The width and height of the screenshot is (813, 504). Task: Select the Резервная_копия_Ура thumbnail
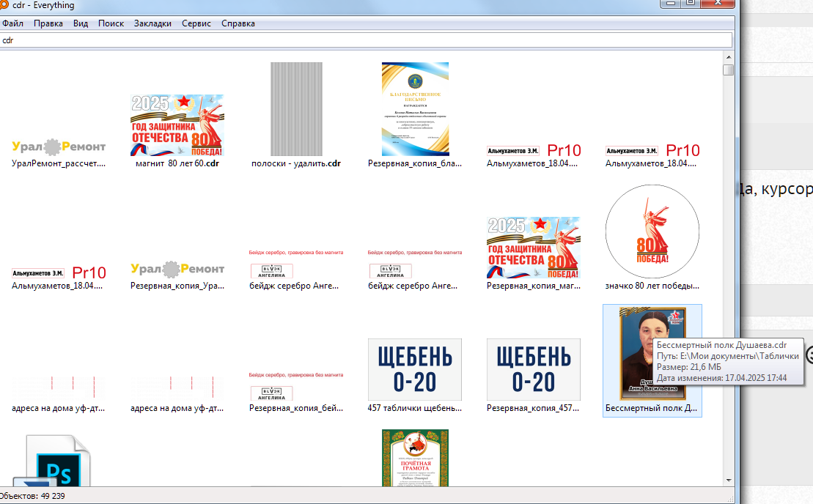click(177, 270)
